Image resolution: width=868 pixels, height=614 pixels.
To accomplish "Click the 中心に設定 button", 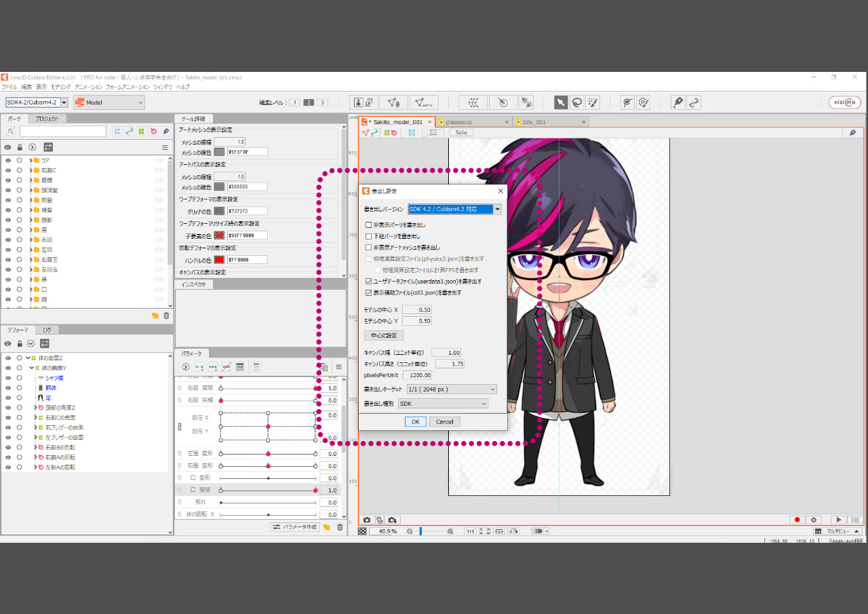I will [384, 335].
